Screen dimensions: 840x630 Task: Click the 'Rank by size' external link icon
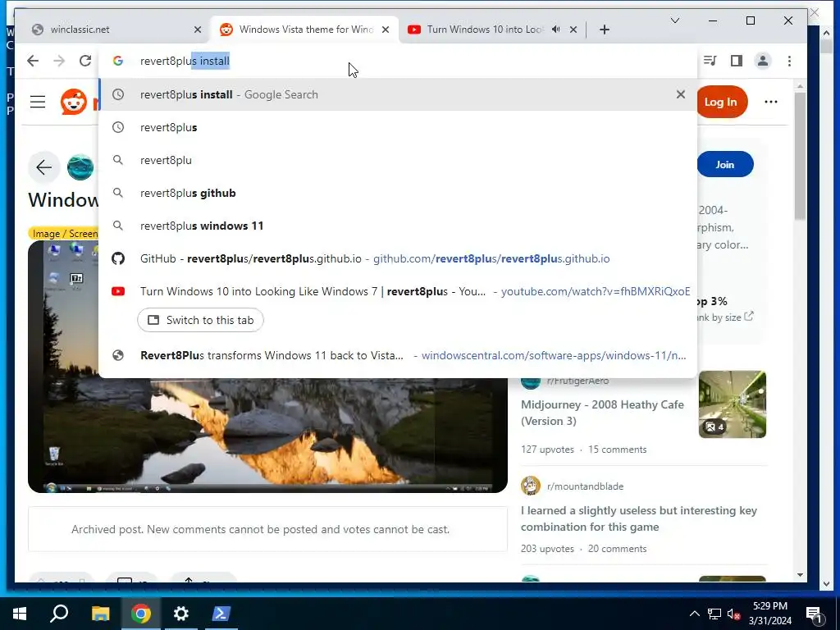point(749,316)
